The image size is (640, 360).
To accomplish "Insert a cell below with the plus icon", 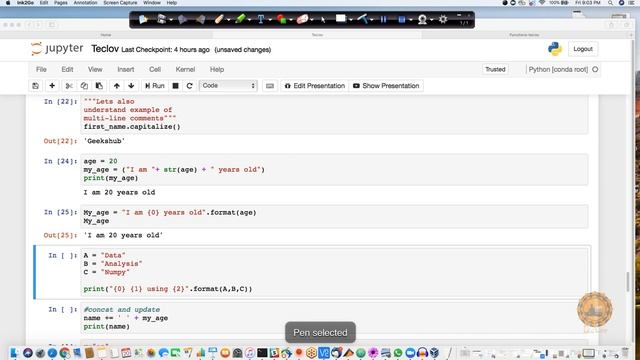I will pos(52,86).
